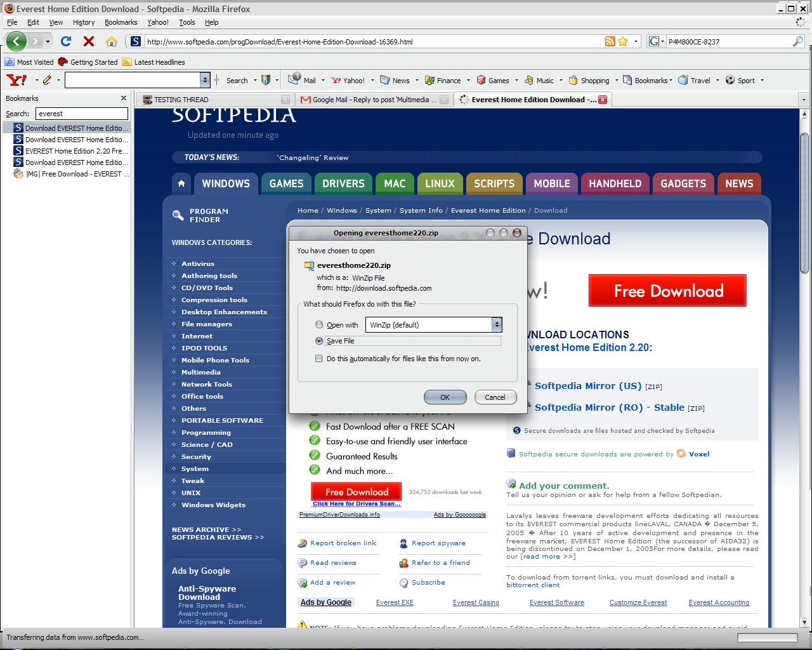Click the Add your comment link
Screen dimensions: 812x650
[564, 486]
